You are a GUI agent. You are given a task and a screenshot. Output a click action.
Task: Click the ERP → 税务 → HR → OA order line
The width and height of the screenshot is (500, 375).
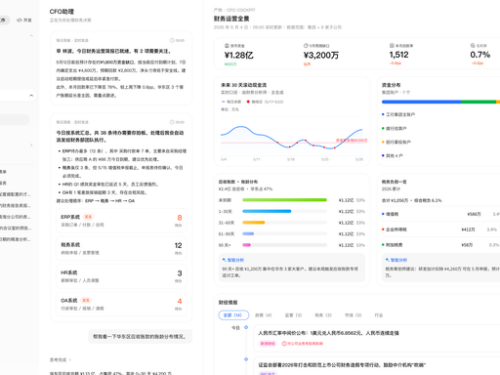95,201
